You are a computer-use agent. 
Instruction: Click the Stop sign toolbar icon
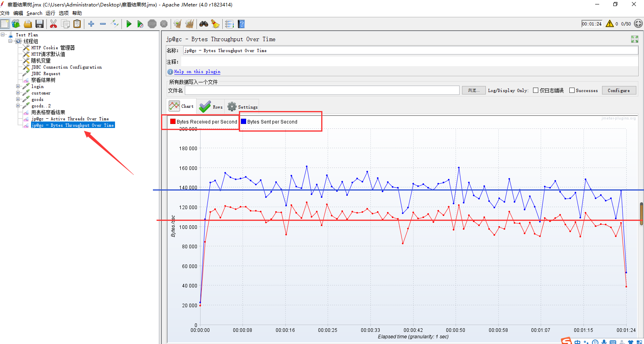point(152,24)
